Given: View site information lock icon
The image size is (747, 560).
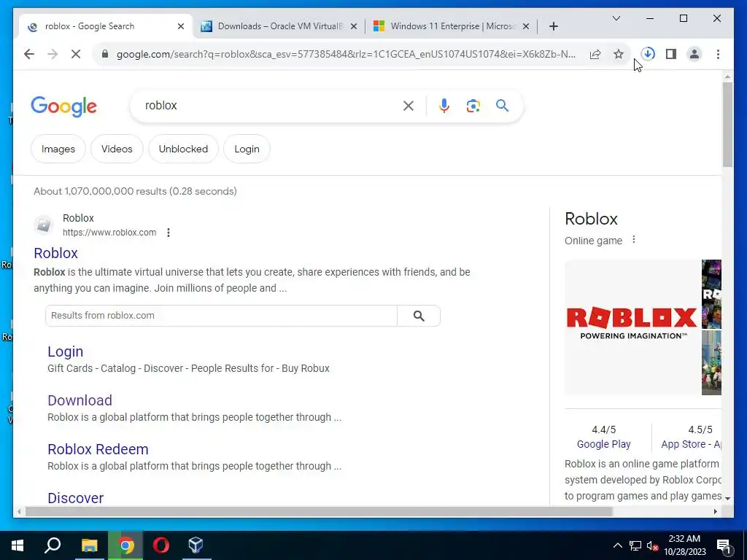Looking at the screenshot, I should (x=105, y=54).
